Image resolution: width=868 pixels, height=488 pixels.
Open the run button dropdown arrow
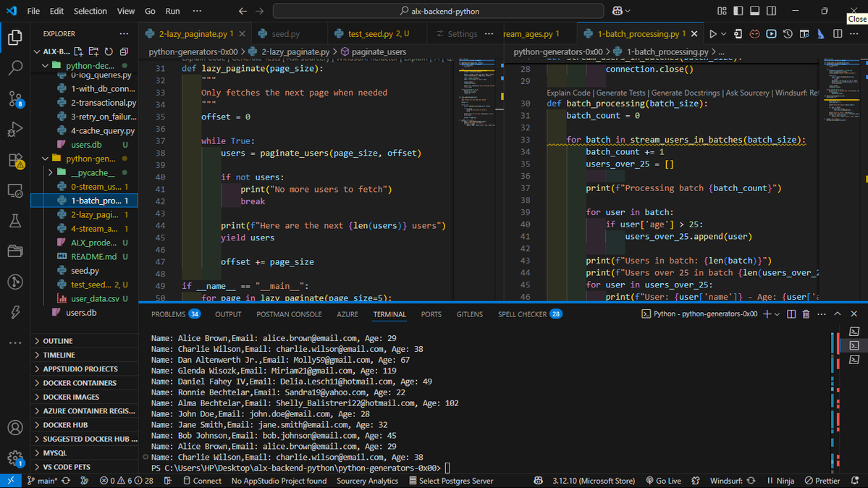723,34
